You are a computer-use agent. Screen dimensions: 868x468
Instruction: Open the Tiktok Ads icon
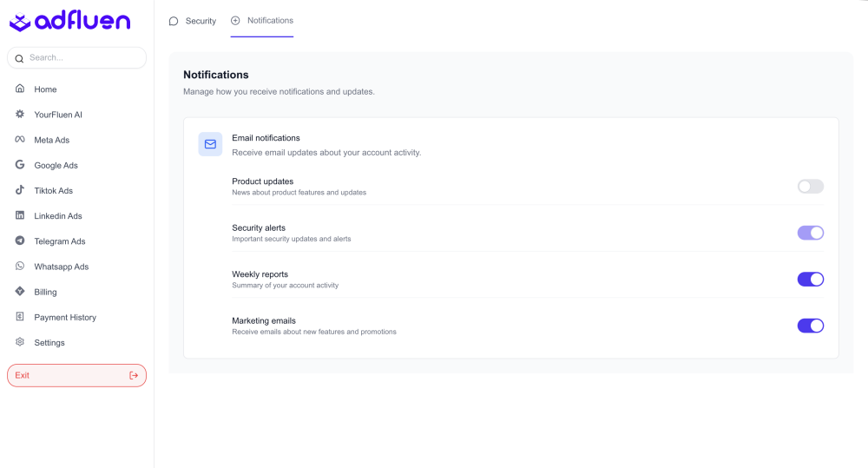point(20,190)
